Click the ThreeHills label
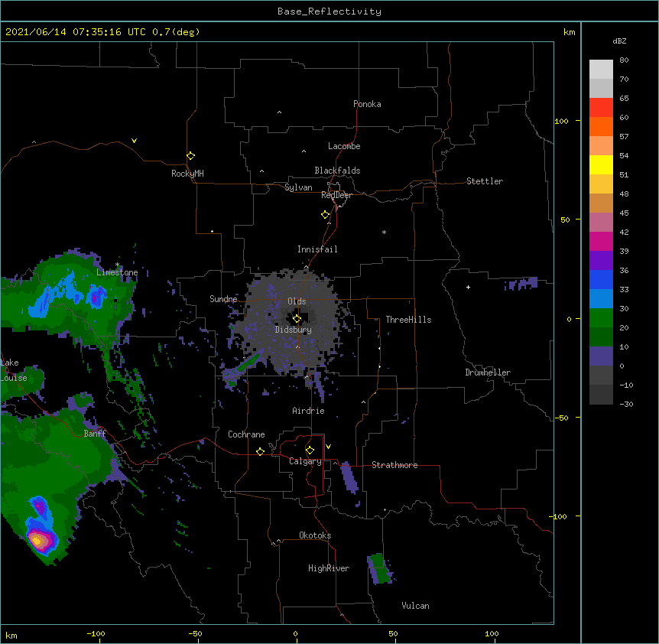The image size is (659, 644). tap(408, 320)
